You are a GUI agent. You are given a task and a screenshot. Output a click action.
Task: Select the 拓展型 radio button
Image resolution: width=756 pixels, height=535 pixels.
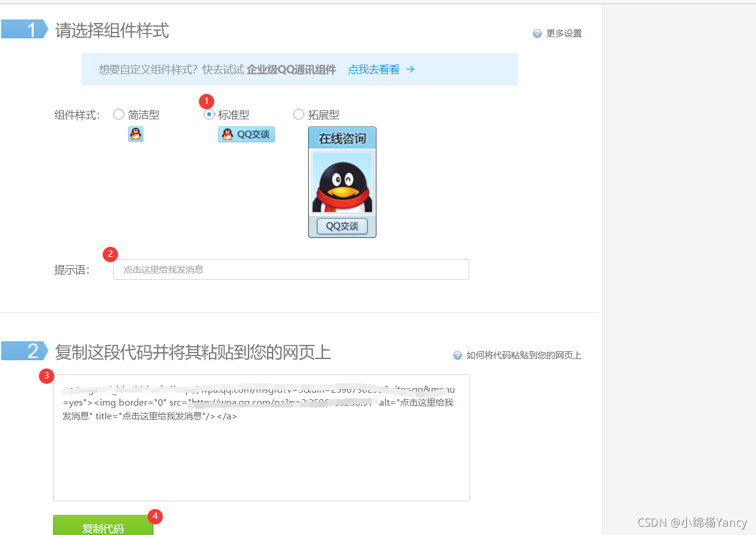tap(299, 115)
